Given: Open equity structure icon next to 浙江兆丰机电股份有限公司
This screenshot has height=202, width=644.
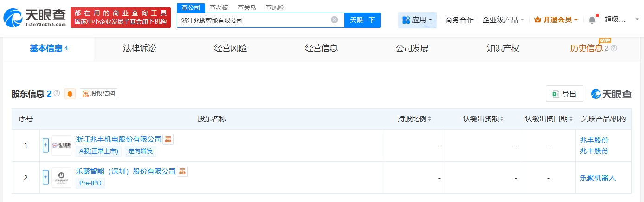Looking at the screenshot, I should tap(168, 139).
